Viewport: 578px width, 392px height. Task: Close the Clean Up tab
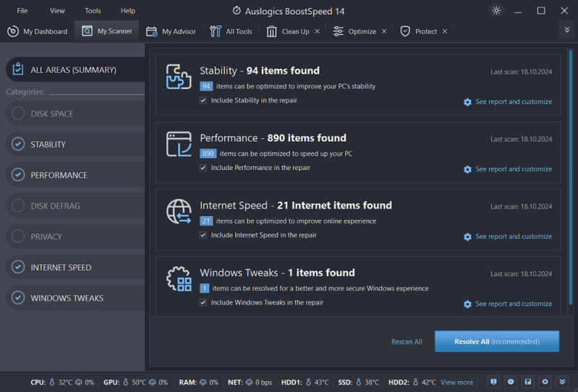point(317,31)
